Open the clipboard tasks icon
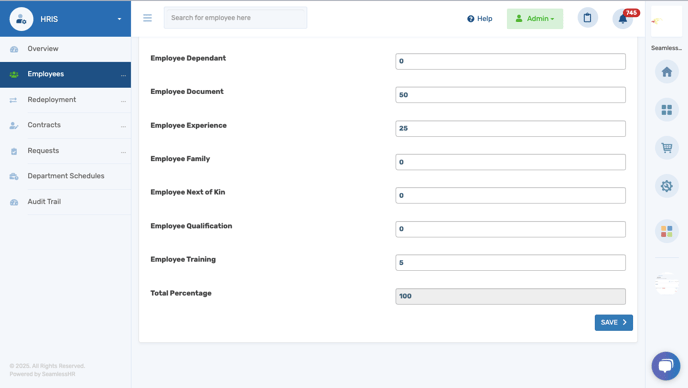688x388 pixels. 588,18
